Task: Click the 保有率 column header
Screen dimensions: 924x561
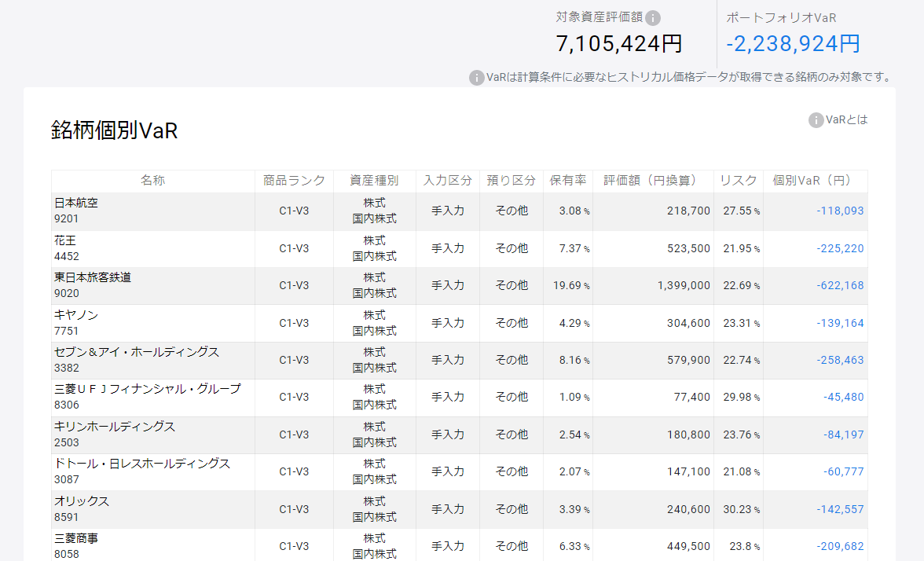Action: pos(568,181)
